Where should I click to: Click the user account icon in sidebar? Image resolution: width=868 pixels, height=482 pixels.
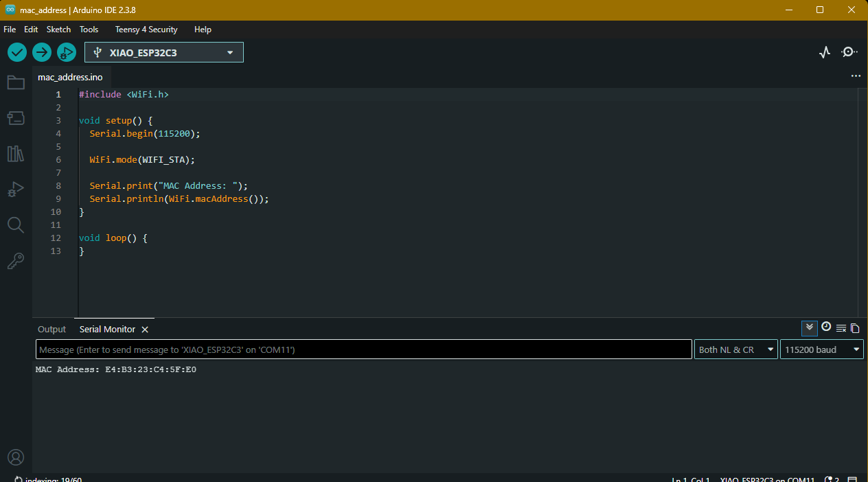(x=16, y=457)
